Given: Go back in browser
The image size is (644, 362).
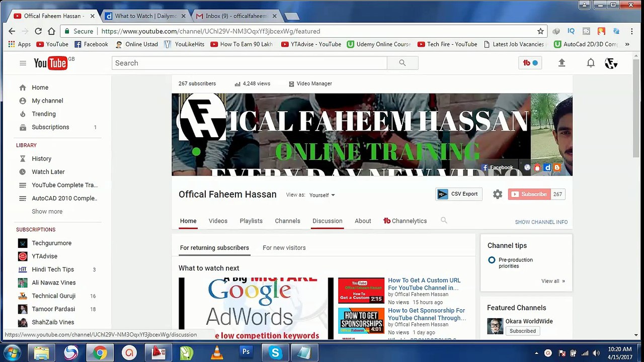Looking at the screenshot, I should click(12, 31).
